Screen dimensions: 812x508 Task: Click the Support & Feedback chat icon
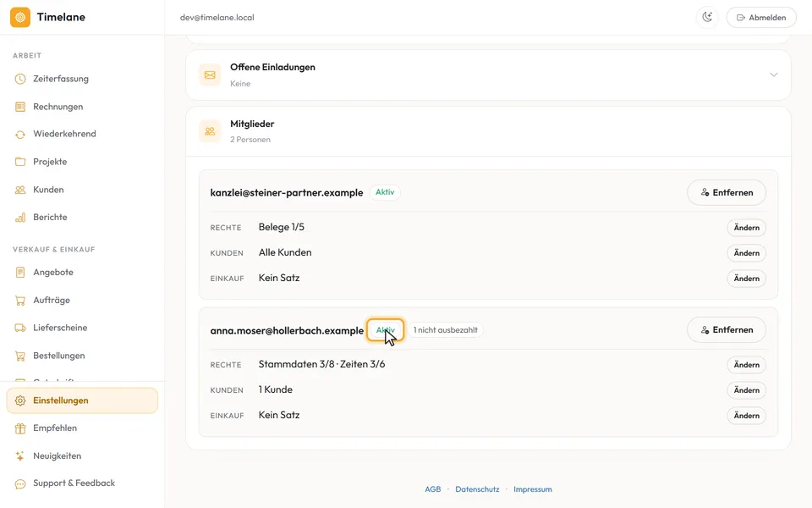[20, 483]
